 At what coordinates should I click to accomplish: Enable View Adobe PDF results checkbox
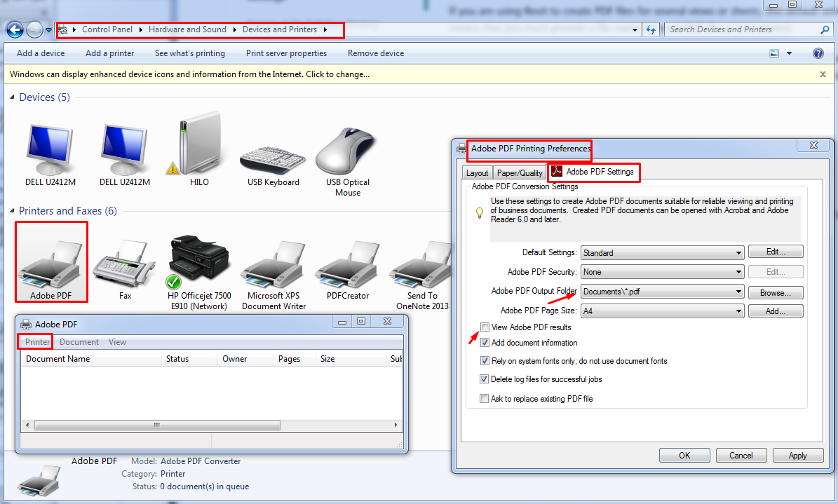click(x=484, y=327)
